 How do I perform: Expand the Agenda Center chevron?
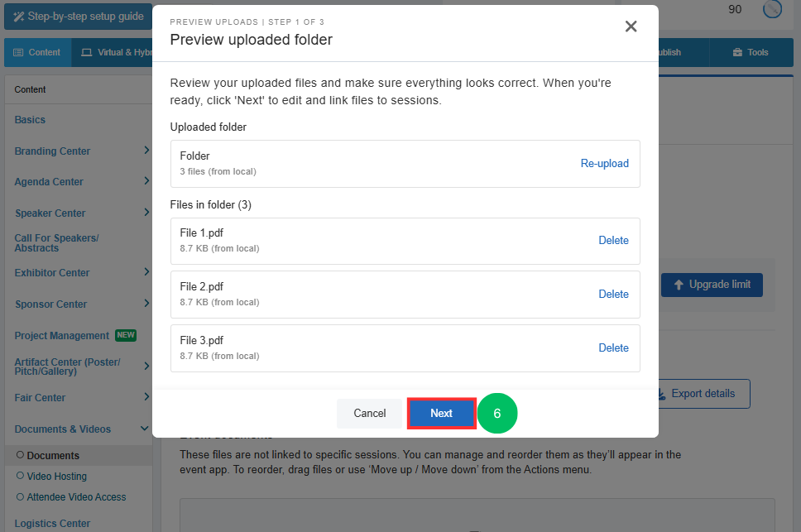point(146,180)
